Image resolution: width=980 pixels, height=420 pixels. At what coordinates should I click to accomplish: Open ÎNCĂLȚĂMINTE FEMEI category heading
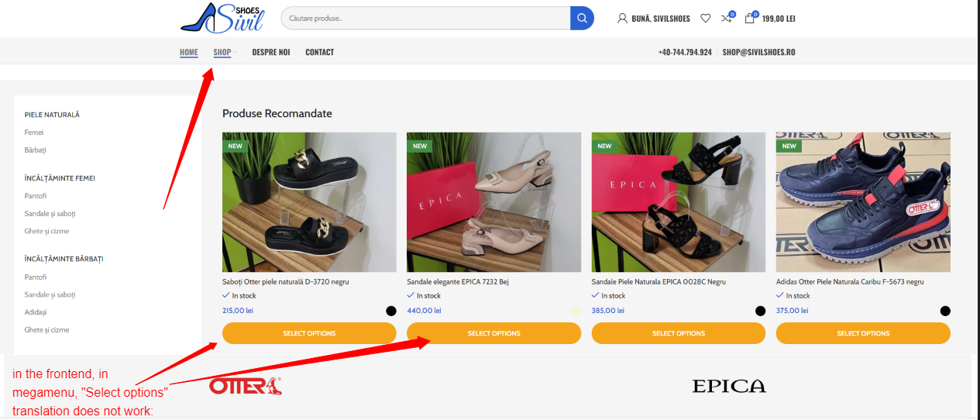point(60,178)
